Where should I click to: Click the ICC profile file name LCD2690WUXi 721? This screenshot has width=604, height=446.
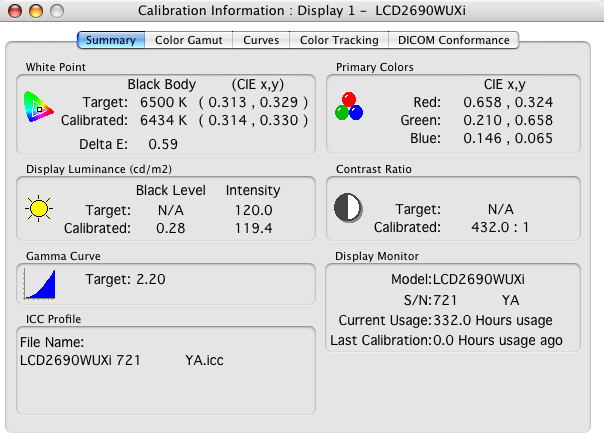click(x=80, y=360)
